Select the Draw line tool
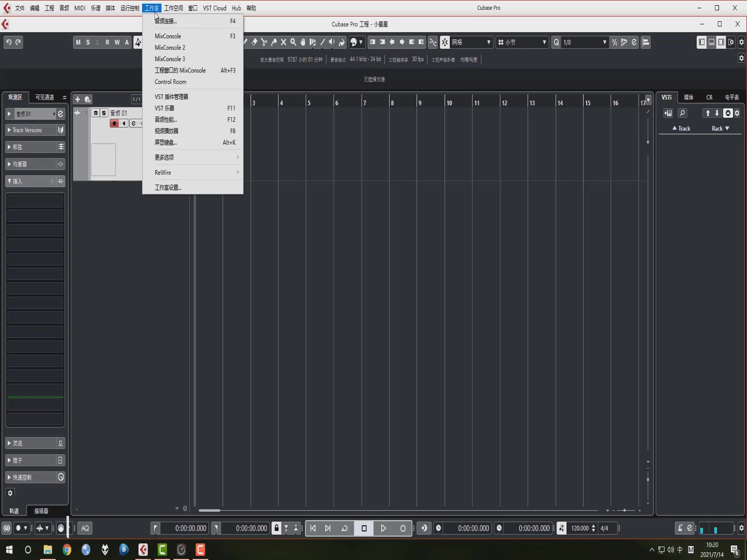 [323, 43]
